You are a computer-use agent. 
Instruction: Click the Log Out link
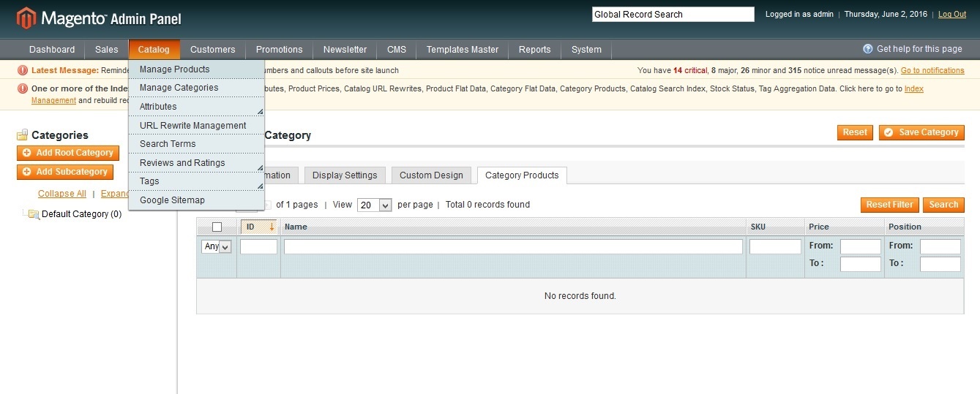(x=951, y=15)
